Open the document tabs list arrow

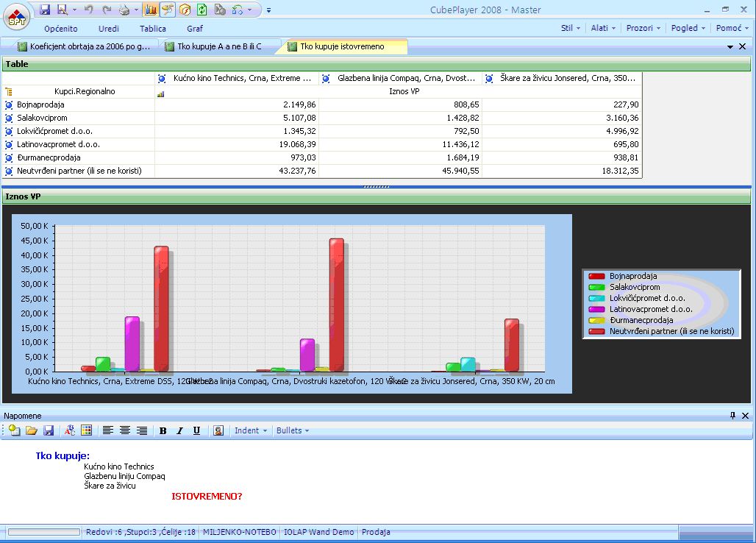pyautogui.click(x=730, y=47)
